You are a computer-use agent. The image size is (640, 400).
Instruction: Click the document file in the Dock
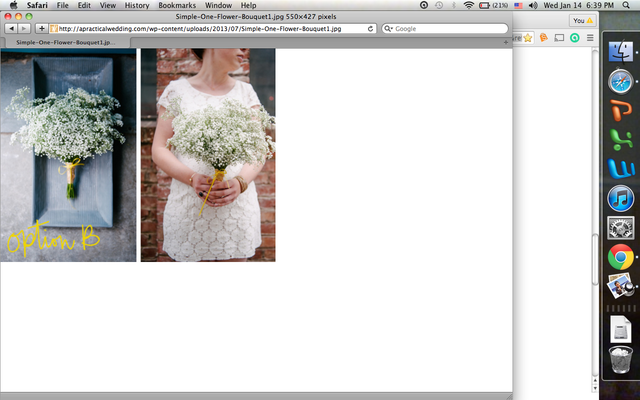click(621, 329)
